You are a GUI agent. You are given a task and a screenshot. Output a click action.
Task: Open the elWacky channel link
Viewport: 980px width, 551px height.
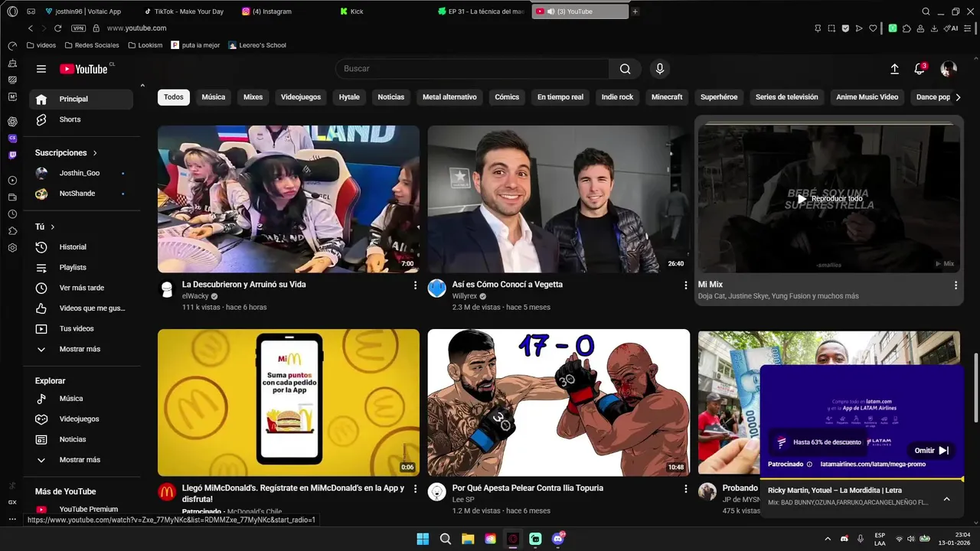[195, 296]
